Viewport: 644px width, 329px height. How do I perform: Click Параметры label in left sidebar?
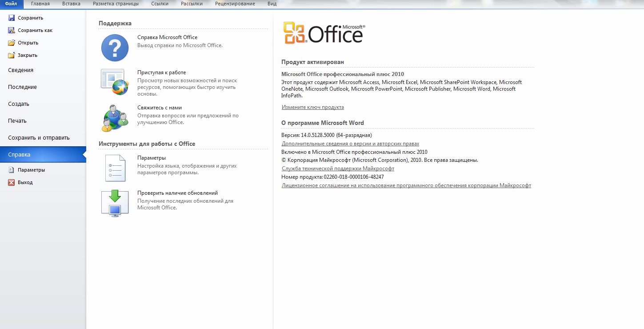pos(31,170)
